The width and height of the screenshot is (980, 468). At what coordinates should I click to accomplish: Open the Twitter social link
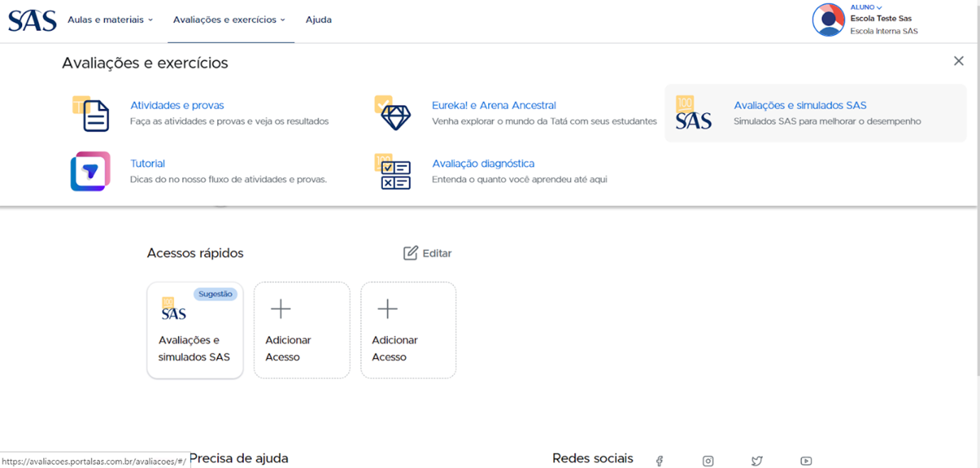[x=757, y=461]
